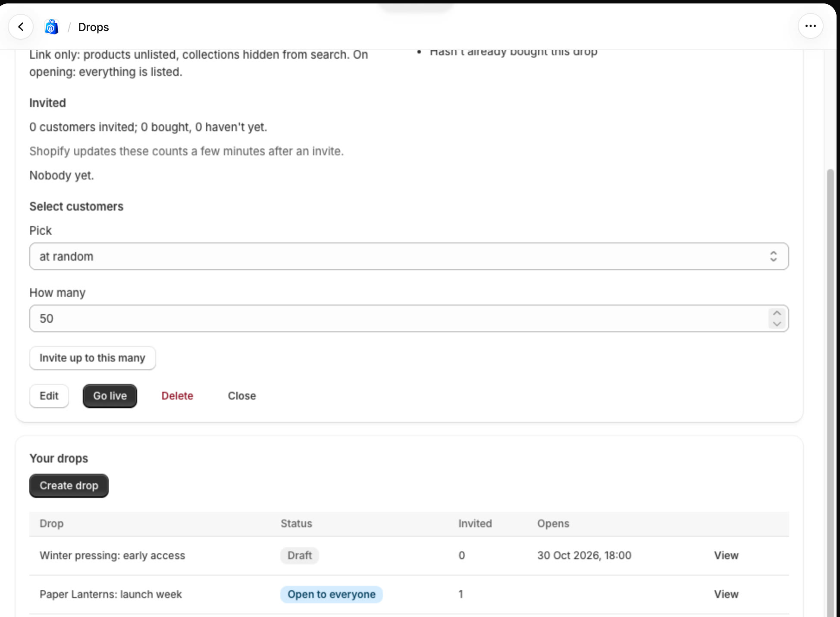Click the red Delete link

pyautogui.click(x=177, y=396)
